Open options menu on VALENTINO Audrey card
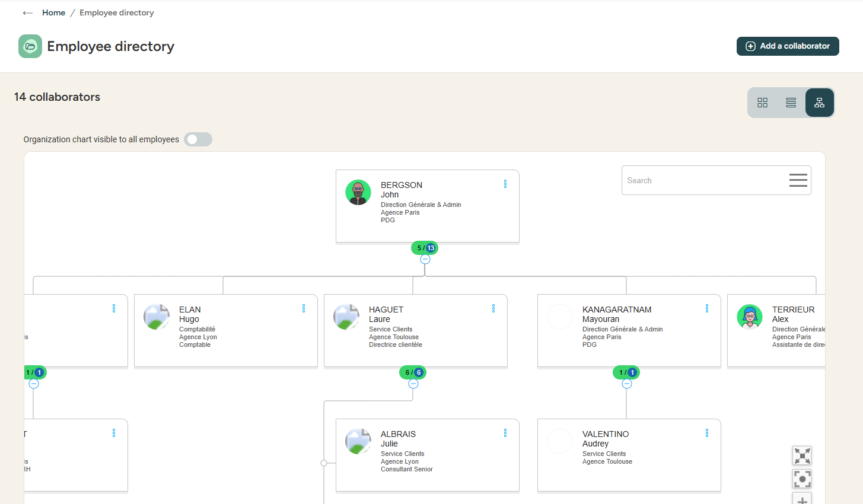Screen dimensions: 863x504 [x=707, y=433]
